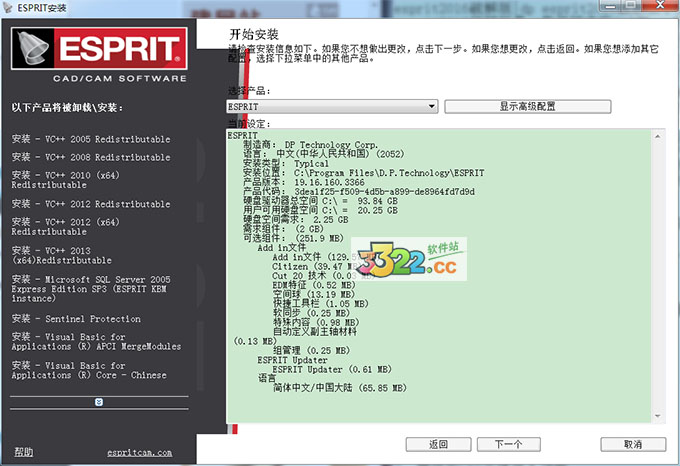Select the VC++ 2008 Redistributable entry
Viewport: 680px width, 466px height.
tap(91, 157)
